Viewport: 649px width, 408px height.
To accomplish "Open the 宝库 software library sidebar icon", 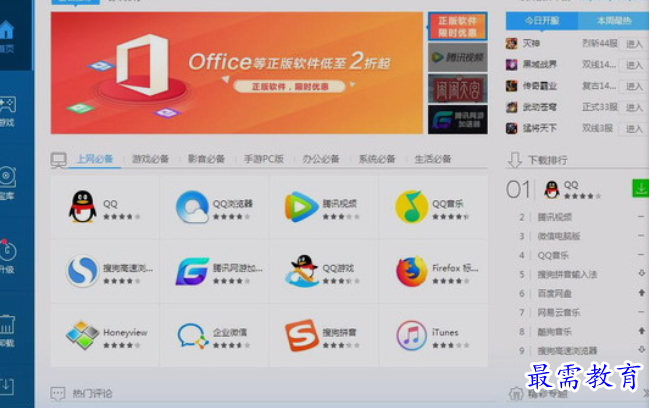I will click(x=7, y=178).
